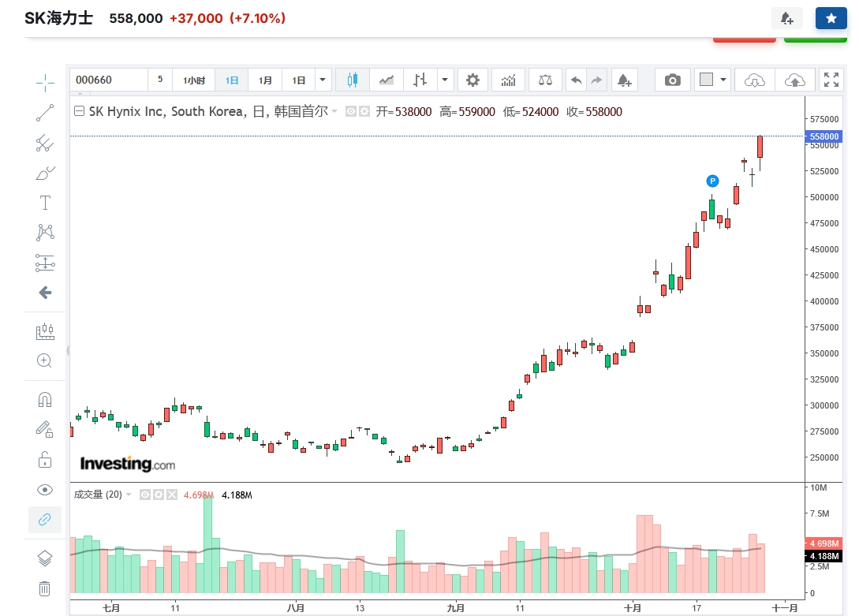This screenshot has height=616, width=859.
Task: Select the text annotation tool
Action: click(45, 203)
